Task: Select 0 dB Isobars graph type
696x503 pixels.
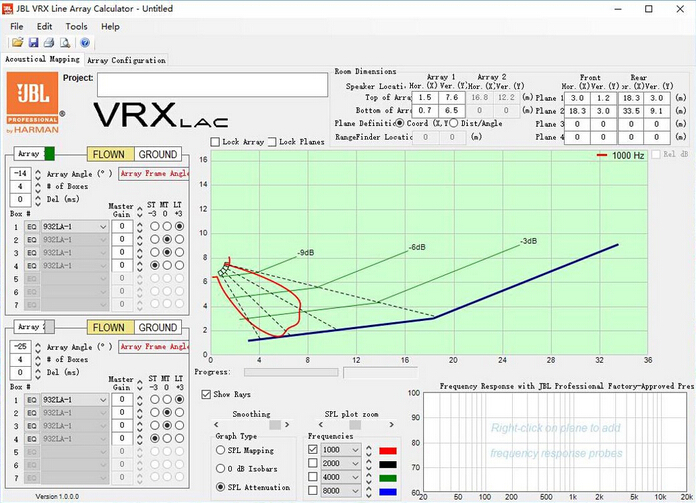Action: [x=220, y=468]
